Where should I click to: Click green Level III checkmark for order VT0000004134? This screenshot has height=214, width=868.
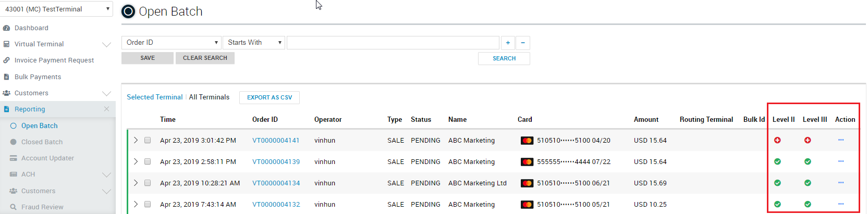(808, 183)
